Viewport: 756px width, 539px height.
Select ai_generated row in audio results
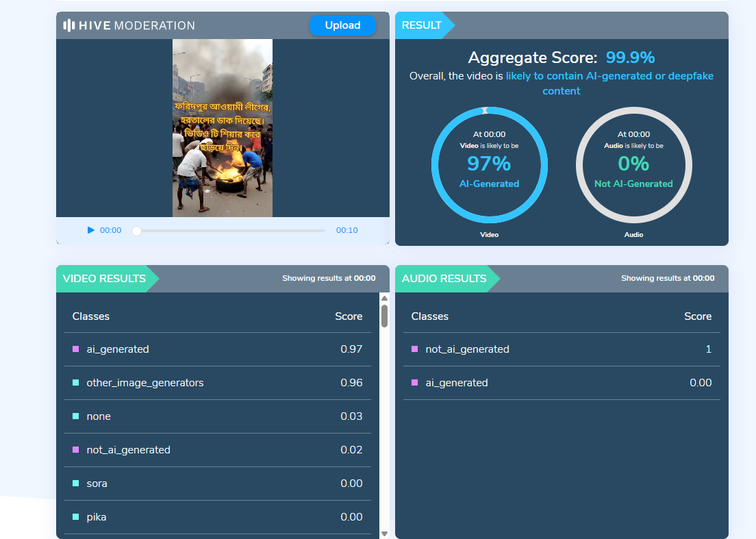(562, 383)
